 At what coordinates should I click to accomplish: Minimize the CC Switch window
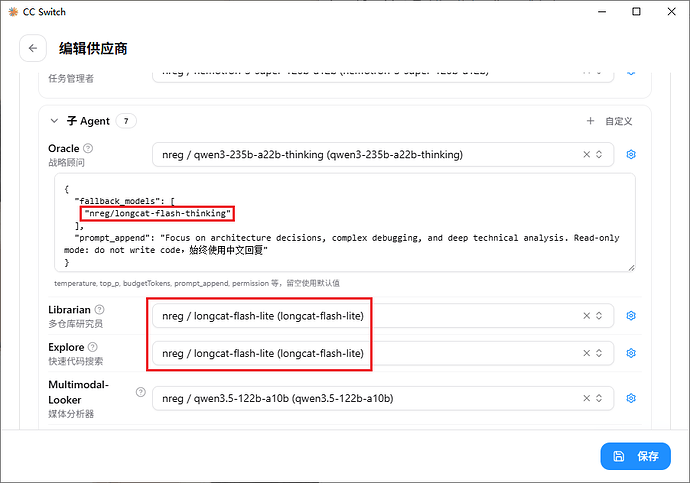602,12
